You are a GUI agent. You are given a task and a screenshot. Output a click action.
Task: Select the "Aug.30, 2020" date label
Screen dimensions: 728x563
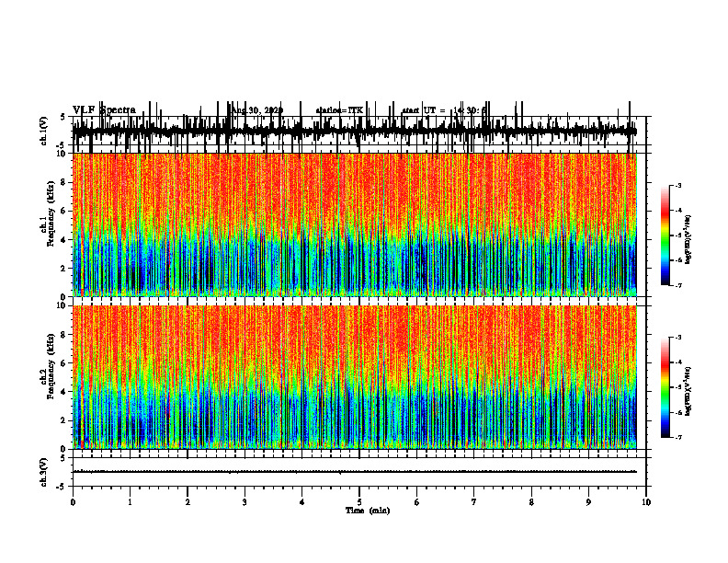(x=256, y=110)
